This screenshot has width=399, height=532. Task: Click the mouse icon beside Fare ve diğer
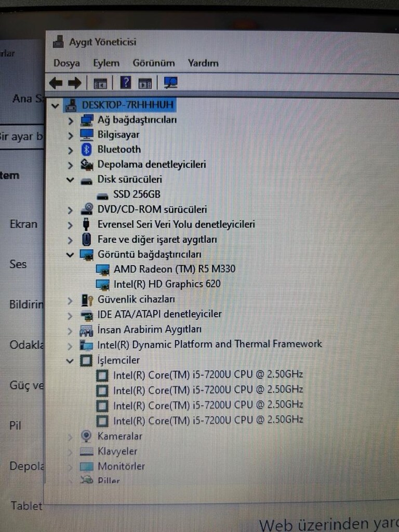87,239
